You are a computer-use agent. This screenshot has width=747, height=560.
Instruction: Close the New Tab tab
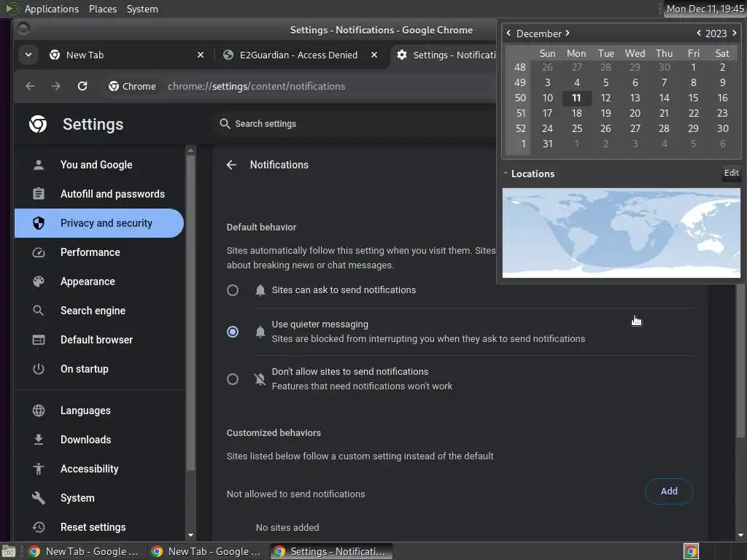coord(201,55)
